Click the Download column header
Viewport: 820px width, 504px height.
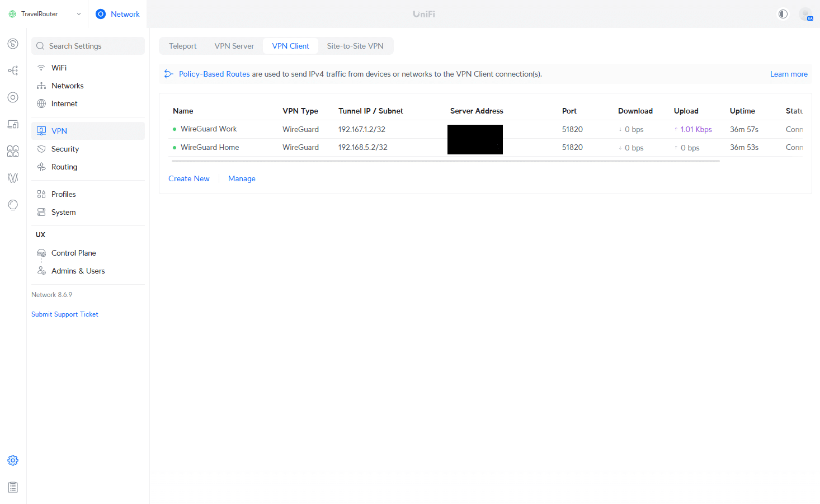pos(635,111)
